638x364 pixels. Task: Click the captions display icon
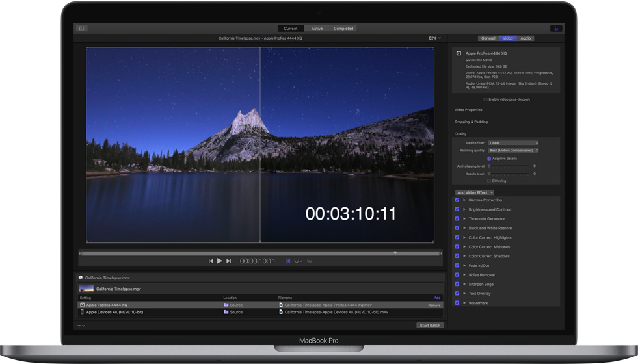(x=310, y=261)
